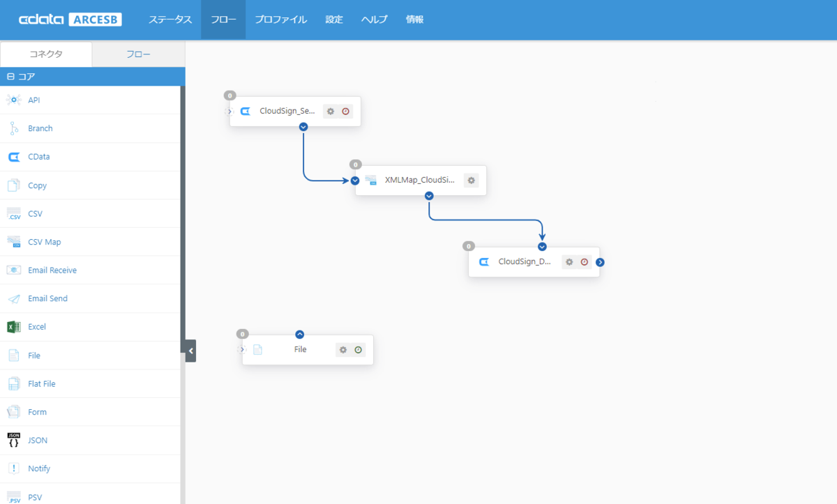Click message count badge on CloudSign_Se node
The image size is (837, 504).
[230, 96]
